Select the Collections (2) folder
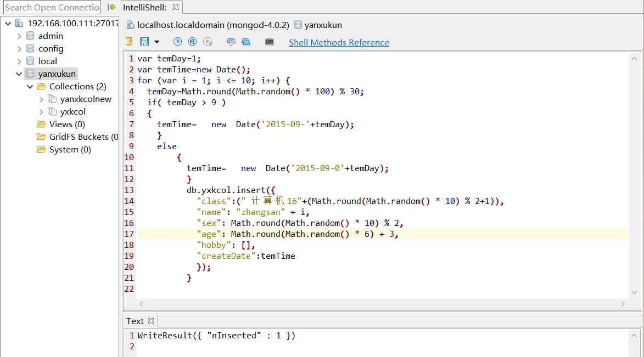The width and height of the screenshot is (644, 357). point(77,87)
